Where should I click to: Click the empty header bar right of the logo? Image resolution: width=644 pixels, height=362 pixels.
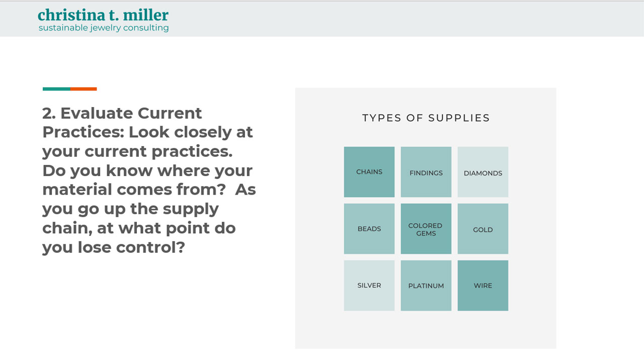pyautogui.click(x=403, y=19)
